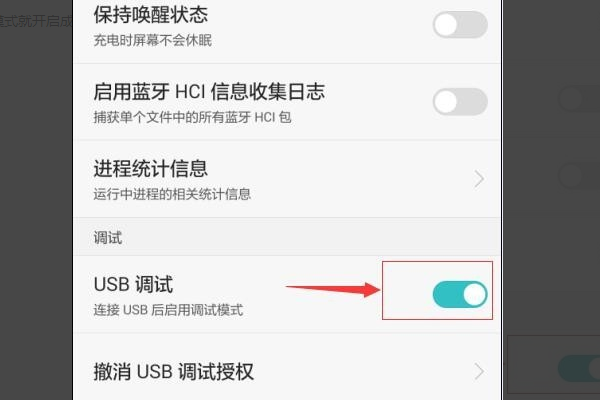Screen dimensions: 600x400
Task: Toggle the 保持唤醒状态 switch
Action: pos(460,25)
